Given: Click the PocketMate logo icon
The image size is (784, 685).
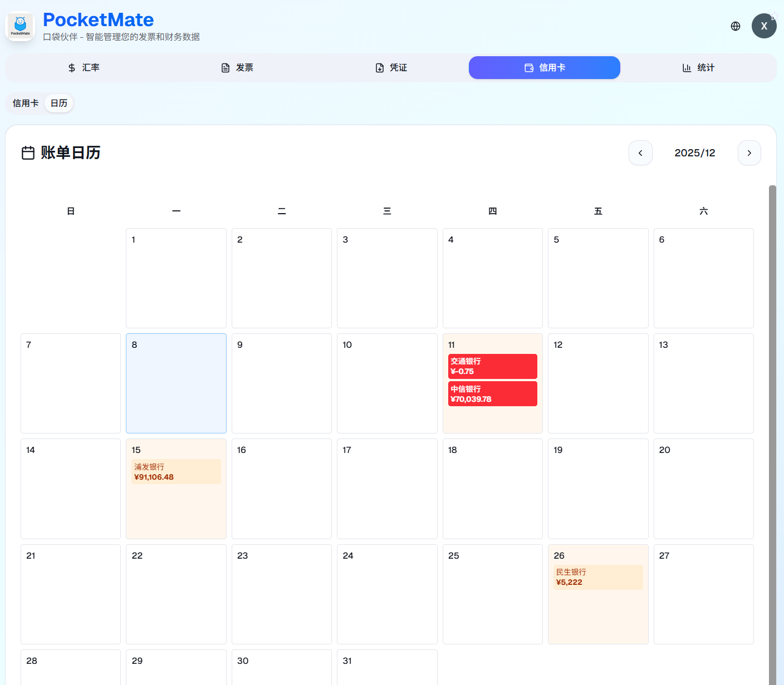Looking at the screenshot, I should click(19, 26).
